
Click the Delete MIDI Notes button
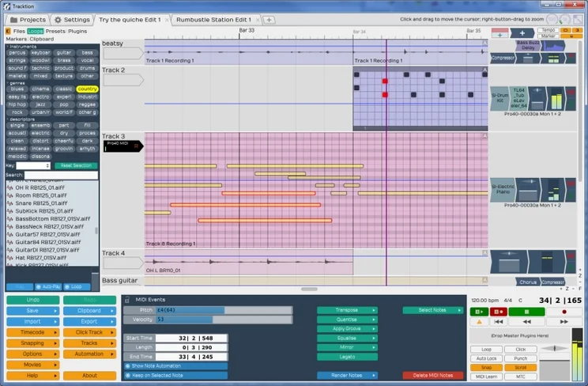click(433, 375)
